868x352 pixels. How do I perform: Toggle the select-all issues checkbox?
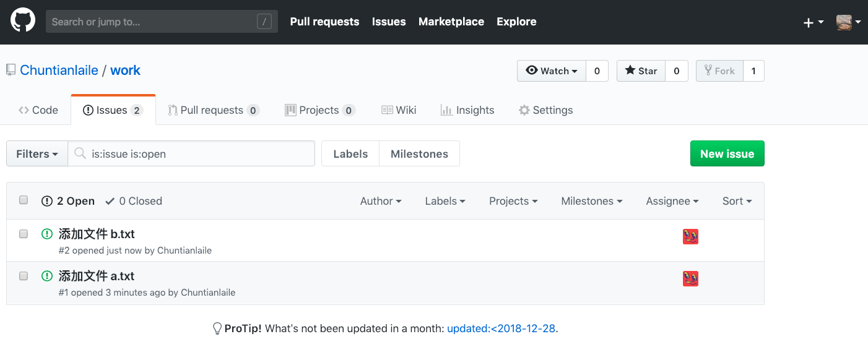(24, 200)
